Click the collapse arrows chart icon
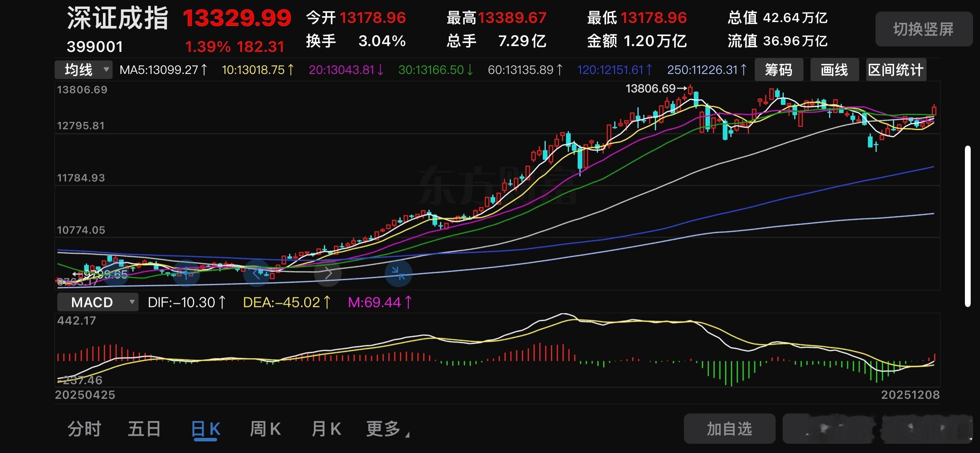980x453 pixels. (x=398, y=273)
